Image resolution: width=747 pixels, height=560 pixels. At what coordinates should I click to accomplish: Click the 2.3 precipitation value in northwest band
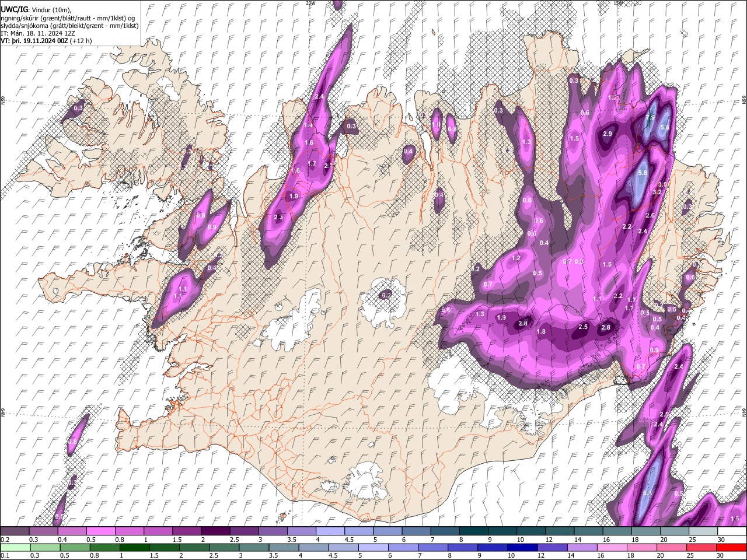pyautogui.click(x=278, y=217)
